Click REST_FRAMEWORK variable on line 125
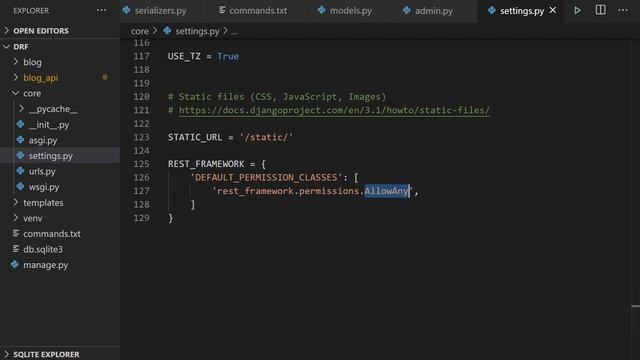This screenshot has height=360, width=640. pyautogui.click(x=206, y=164)
